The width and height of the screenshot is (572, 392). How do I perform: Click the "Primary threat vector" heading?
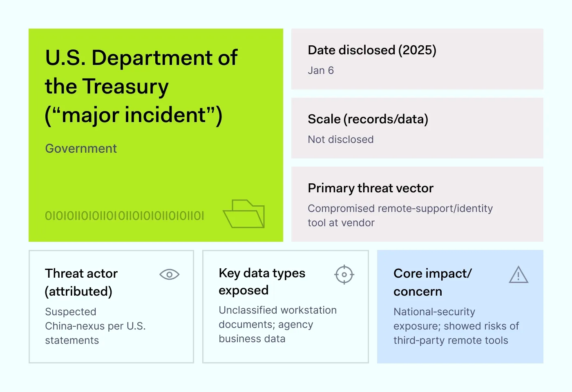(x=370, y=188)
